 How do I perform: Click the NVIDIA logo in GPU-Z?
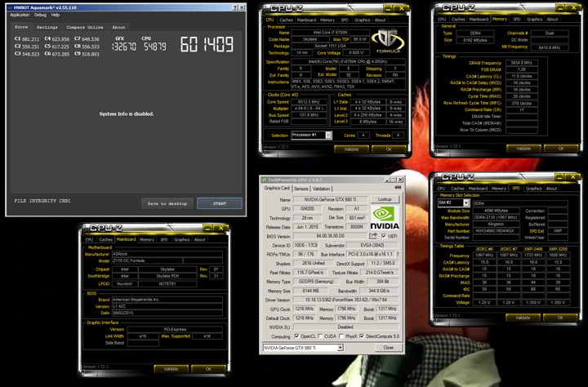[x=385, y=218]
